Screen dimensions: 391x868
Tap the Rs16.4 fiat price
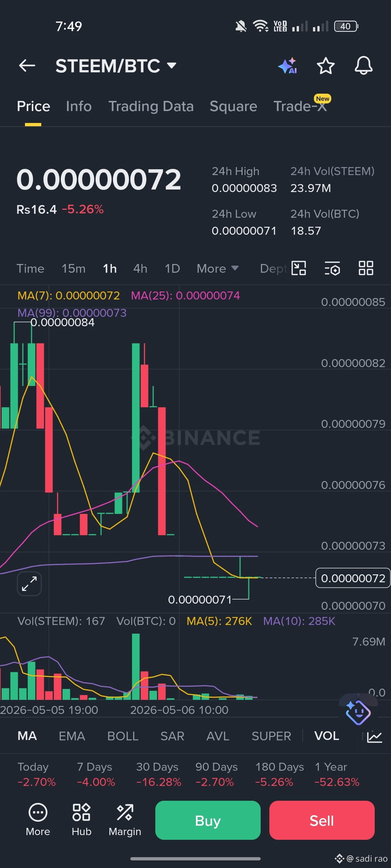coord(37,209)
